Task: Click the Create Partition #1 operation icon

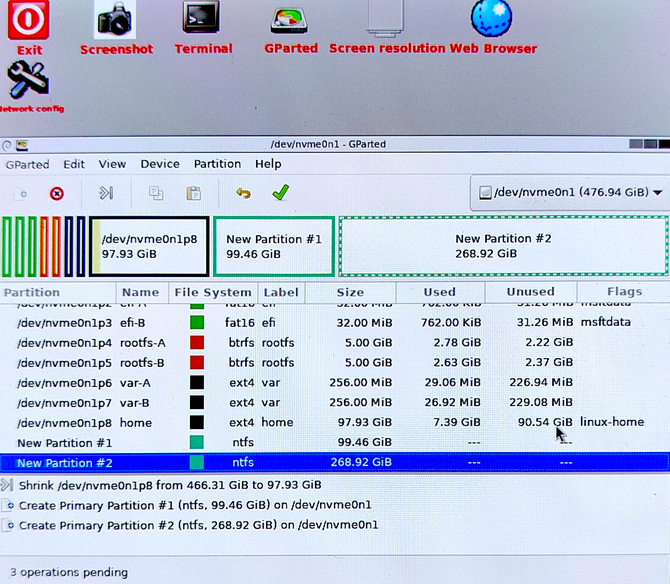Action: tap(9, 505)
